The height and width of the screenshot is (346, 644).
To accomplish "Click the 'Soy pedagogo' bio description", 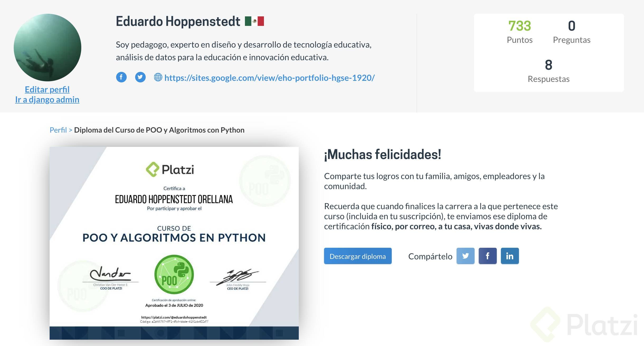I will pyautogui.click(x=244, y=51).
